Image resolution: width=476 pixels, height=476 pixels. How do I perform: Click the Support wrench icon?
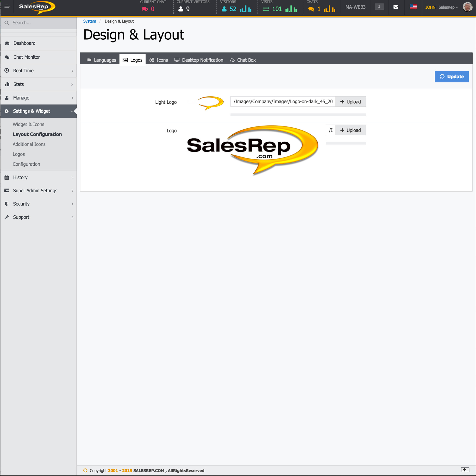7,217
